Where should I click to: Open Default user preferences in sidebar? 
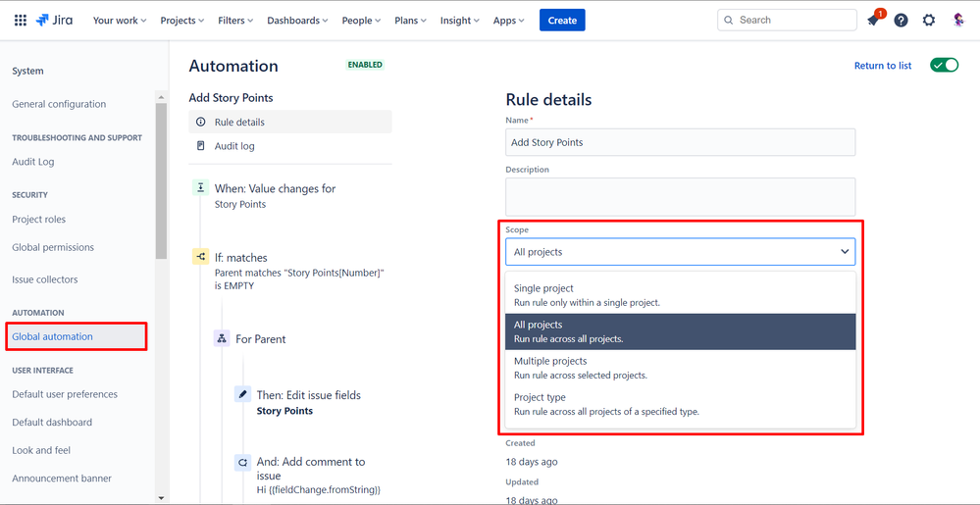65,394
